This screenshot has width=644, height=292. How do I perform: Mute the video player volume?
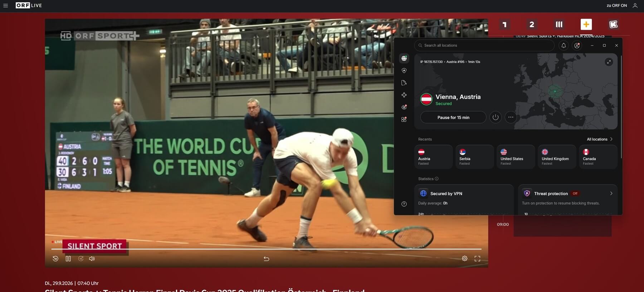92,258
